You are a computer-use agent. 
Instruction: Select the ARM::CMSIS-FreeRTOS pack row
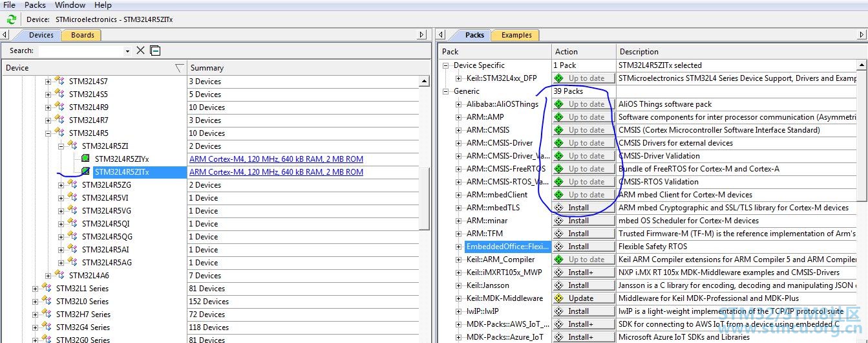click(x=506, y=169)
